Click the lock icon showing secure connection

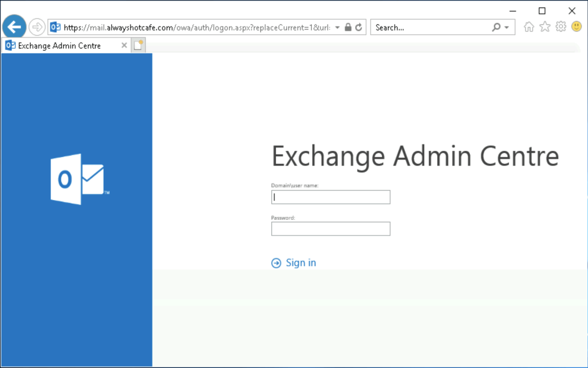click(348, 27)
